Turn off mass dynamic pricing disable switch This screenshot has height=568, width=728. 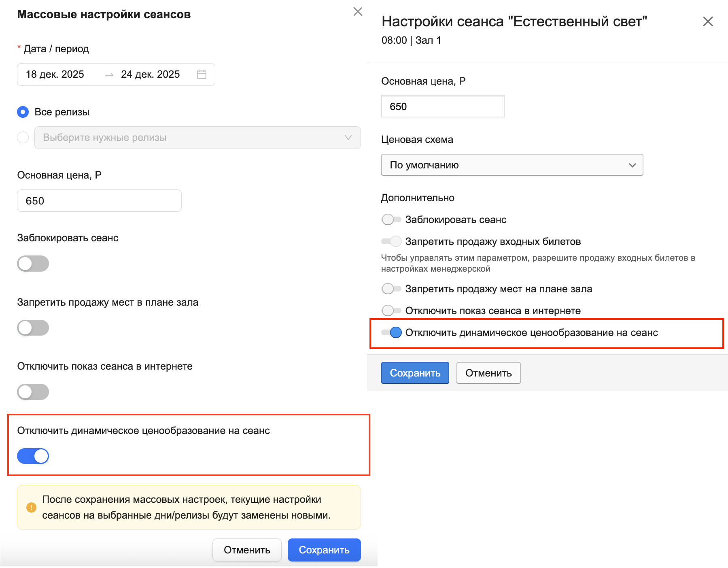33,456
